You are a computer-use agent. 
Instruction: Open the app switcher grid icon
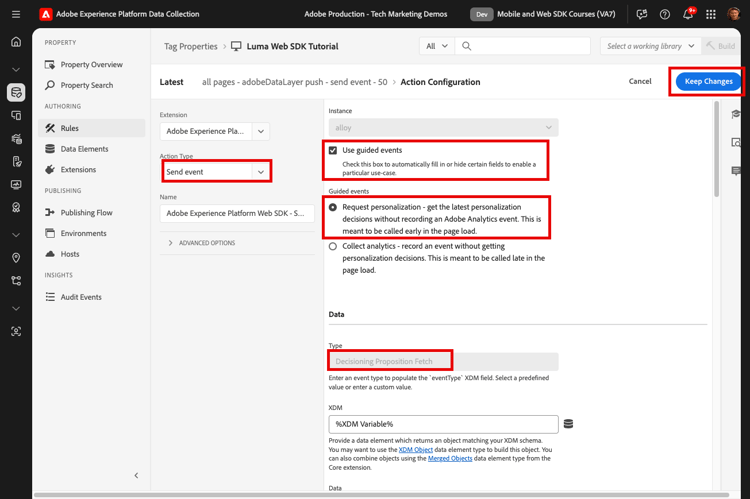(x=711, y=14)
